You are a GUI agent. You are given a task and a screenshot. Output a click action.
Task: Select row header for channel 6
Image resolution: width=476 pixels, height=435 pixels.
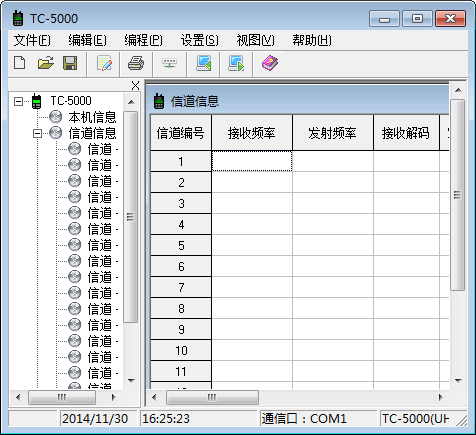coord(181,266)
